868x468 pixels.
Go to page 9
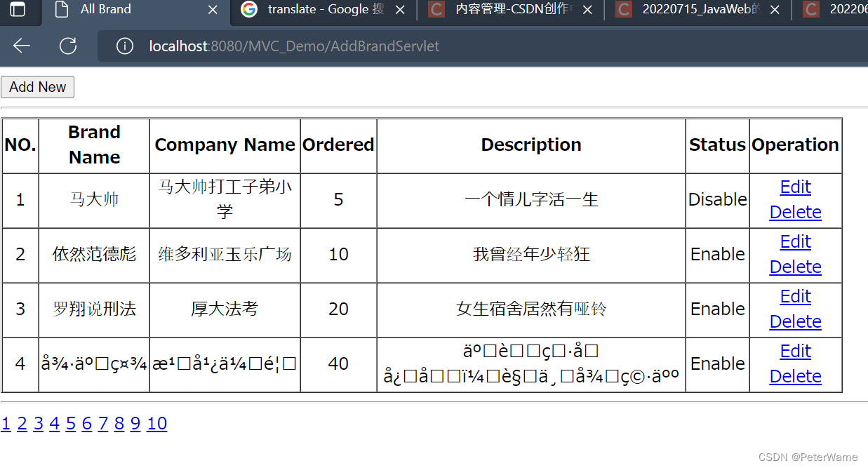coord(135,424)
